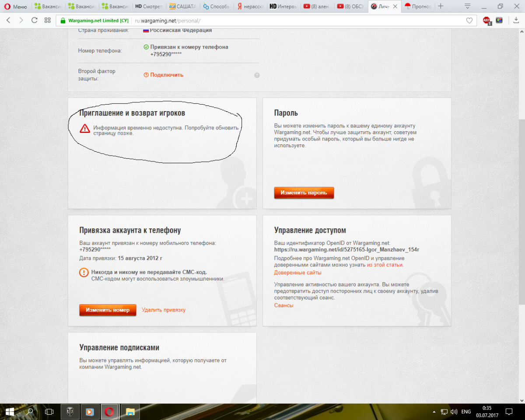Open taskbar clock showing 0:35

point(487,412)
